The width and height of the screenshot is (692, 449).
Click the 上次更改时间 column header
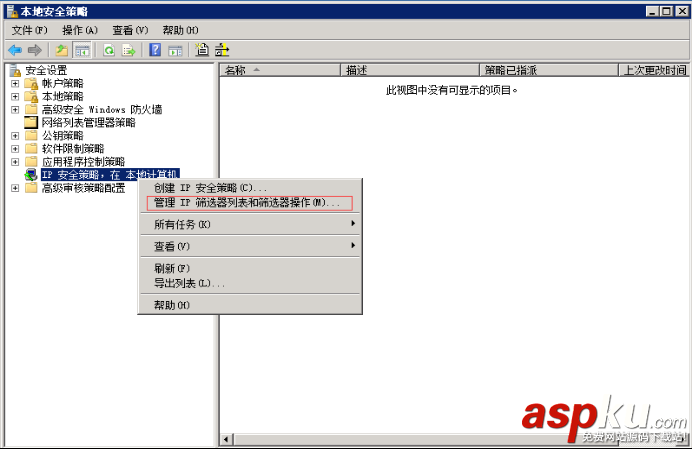pyautogui.click(x=654, y=70)
